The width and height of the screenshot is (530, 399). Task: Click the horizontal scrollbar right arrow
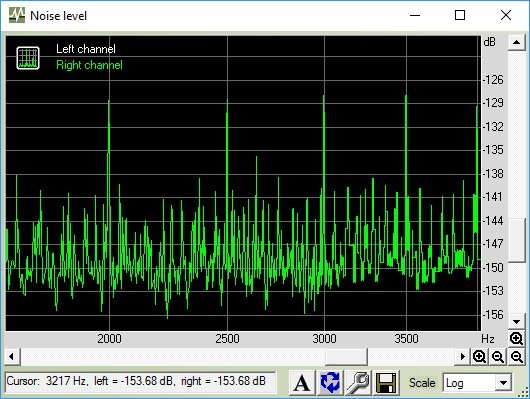pyautogui.click(x=462, y=356)
